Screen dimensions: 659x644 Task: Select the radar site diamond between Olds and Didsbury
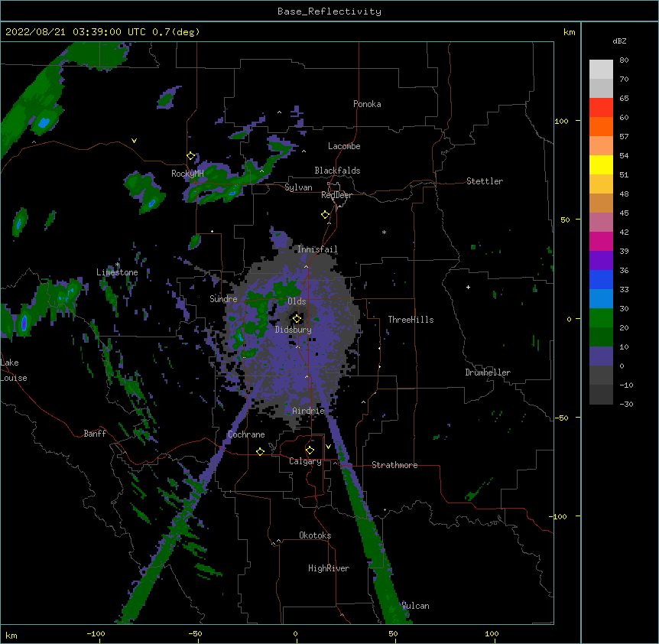point(297,319)
